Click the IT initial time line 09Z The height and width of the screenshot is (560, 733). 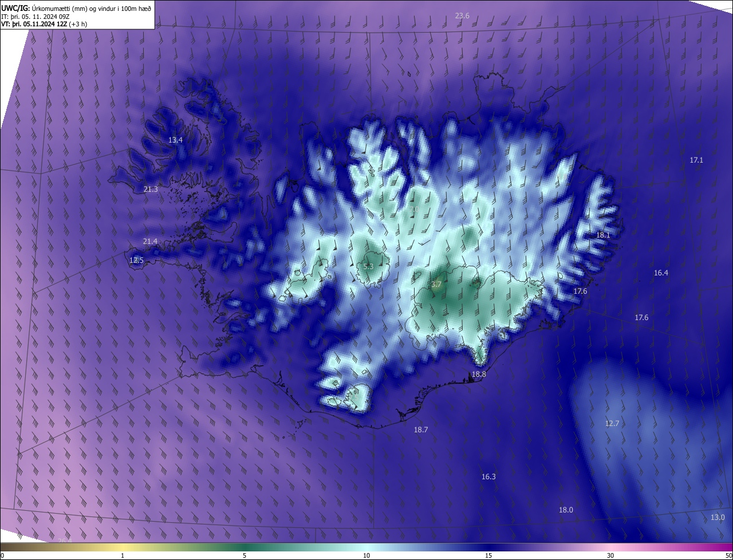point(44,17)
